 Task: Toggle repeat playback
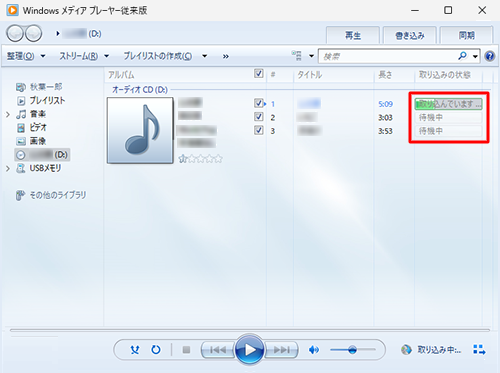[x=156, y=350]
